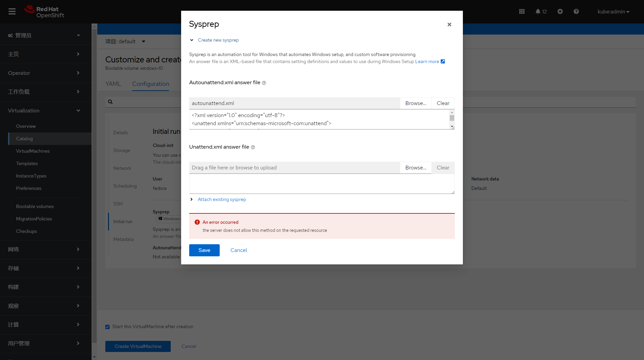This screenshot has height=360, width=644.
Task: Open the hamburger navigation menu
Action: [12, 11]
